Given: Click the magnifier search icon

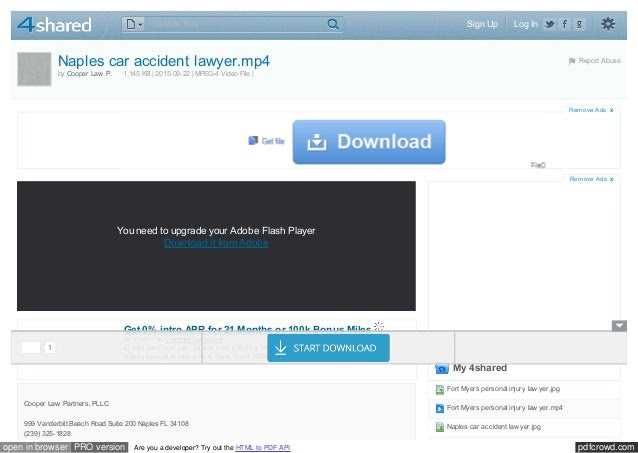Looking at the screenshot, I should pos(333,24).
